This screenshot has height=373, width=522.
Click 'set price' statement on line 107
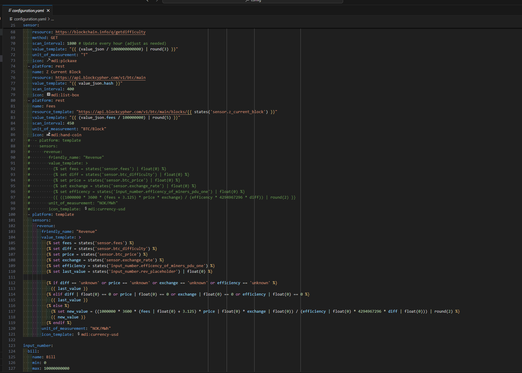(97, 254)
